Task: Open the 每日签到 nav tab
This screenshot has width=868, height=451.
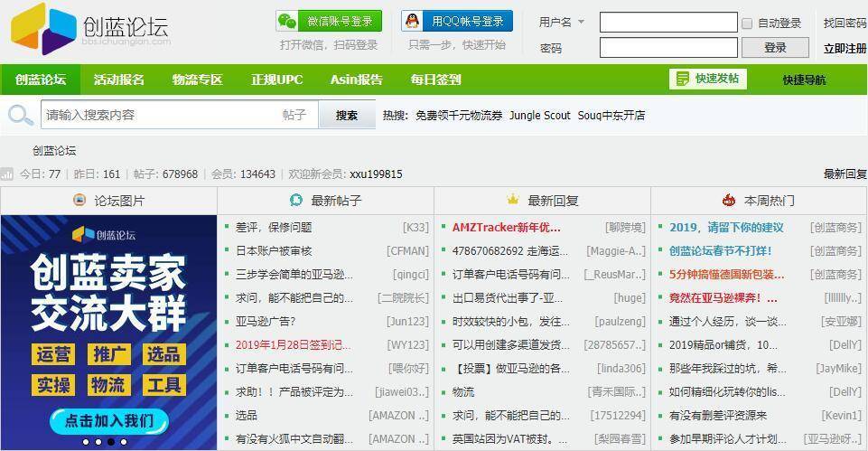Action: 435,80
